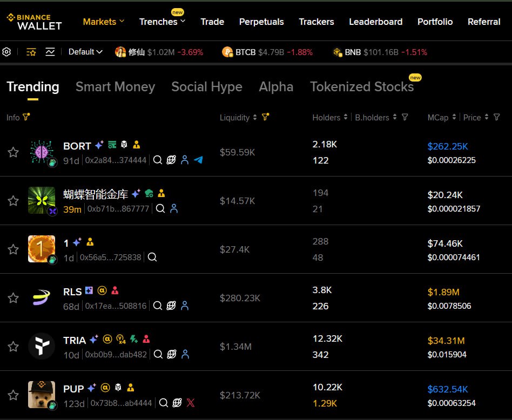Click the blue profile icon on the BORT row

click(x=184, y=160)
